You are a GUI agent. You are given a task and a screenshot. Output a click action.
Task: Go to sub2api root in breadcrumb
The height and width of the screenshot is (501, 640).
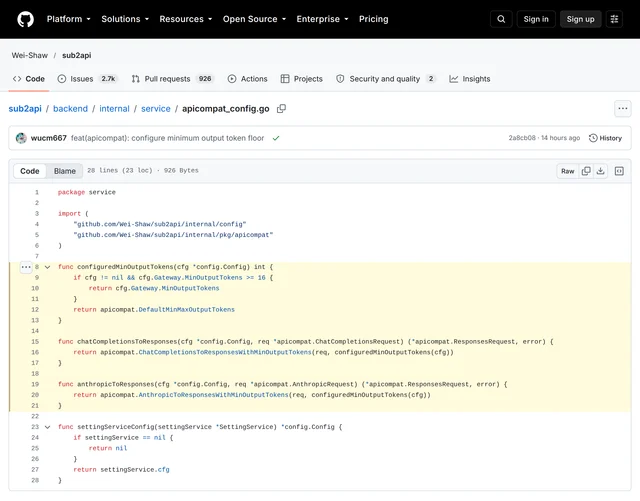coord(25,109)
